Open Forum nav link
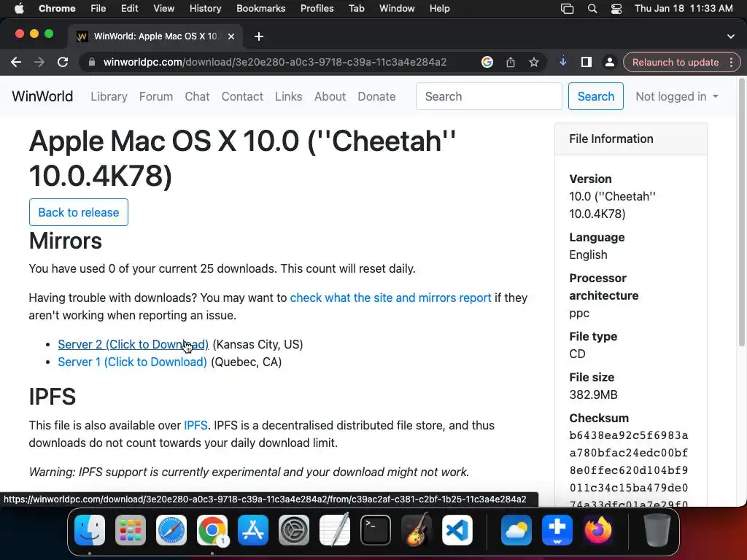This screenshot has height=560, width=747. tap(156, 96)
